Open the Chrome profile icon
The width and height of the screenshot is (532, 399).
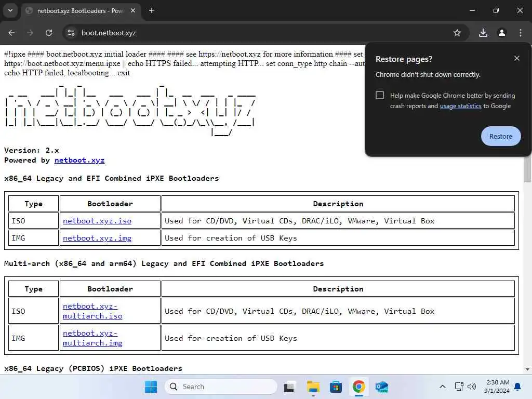(x=502, y=33)
